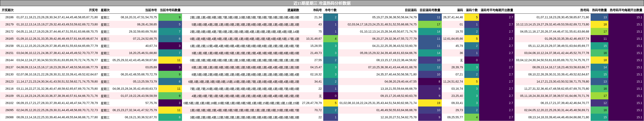Click period cell 26165
This screenshot has width=644, height=121.
pos(9,39)
